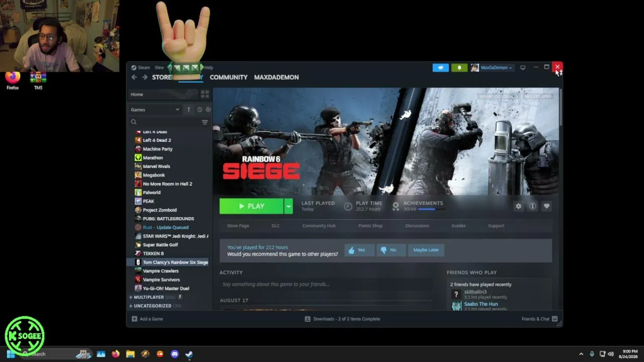
Task: Open Steam notifications bell
Action: pyautogui.click(x=459, y=68)
